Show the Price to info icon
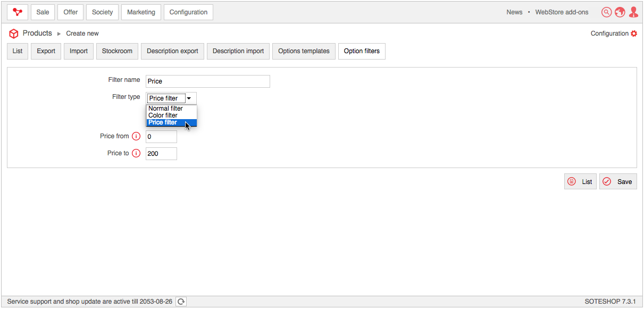This screenshot has height=309, width=644. click(136, 153)
